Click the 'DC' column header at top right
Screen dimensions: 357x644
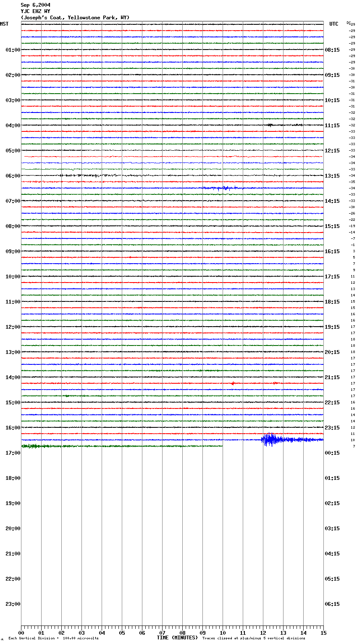click(349, 23)
